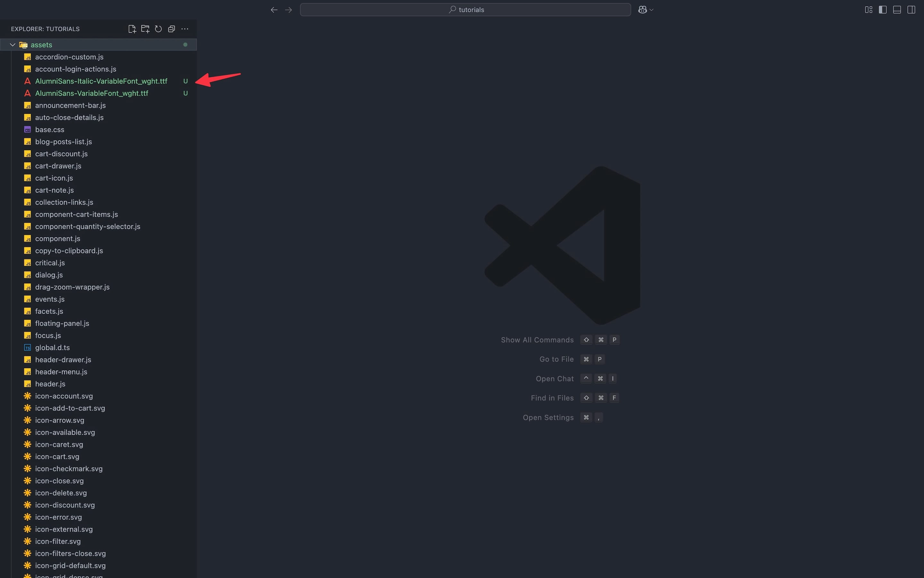This screenshot has width=924, height=578.
Task: Open icon-arrow.svg
Action: pyautogui.click(x=98, y=420)
